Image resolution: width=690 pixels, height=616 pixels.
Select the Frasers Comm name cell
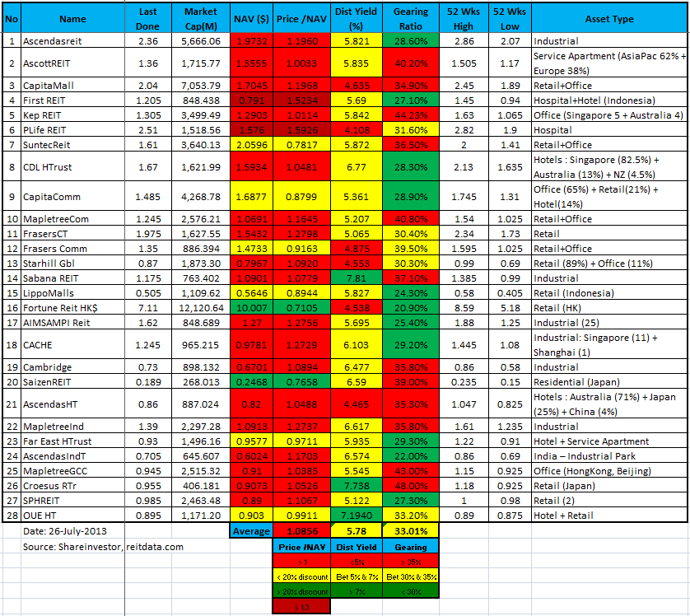[72, 249]
